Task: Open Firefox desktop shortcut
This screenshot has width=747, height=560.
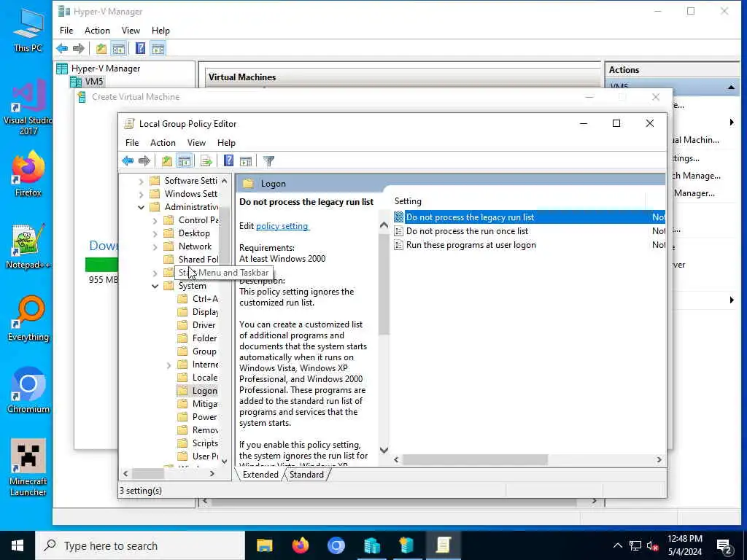Action: click(28, 174)
